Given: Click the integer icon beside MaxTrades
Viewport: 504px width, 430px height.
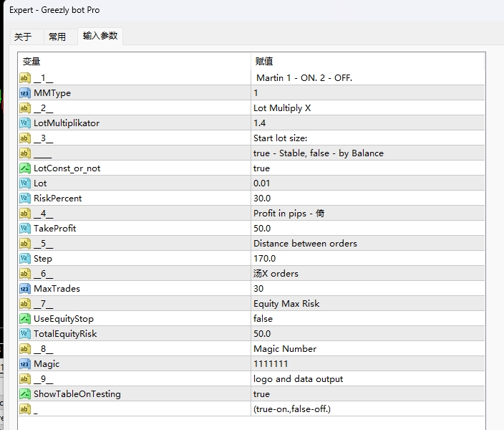Looking at the screenshot, I should 25,289.
